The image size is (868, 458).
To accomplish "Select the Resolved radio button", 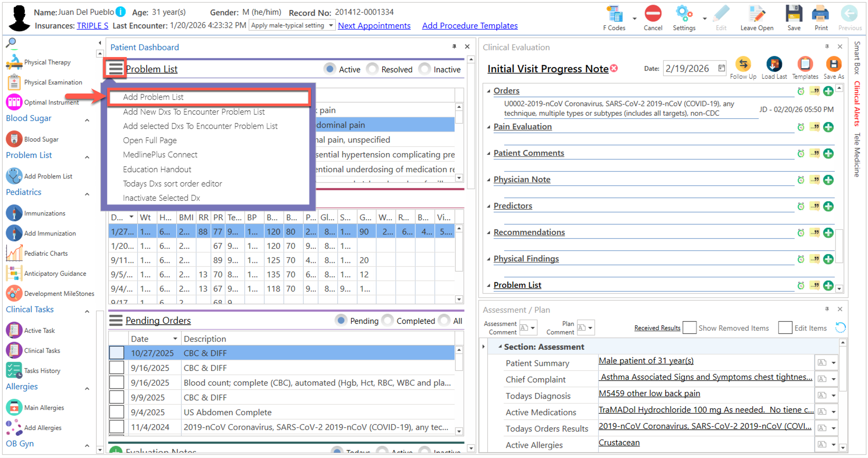I will pos(372,69).
